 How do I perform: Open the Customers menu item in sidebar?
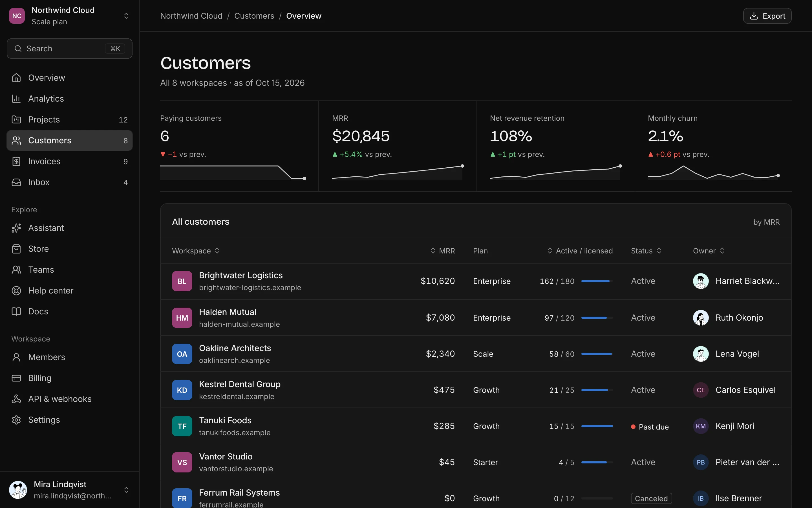pos(69,141)
